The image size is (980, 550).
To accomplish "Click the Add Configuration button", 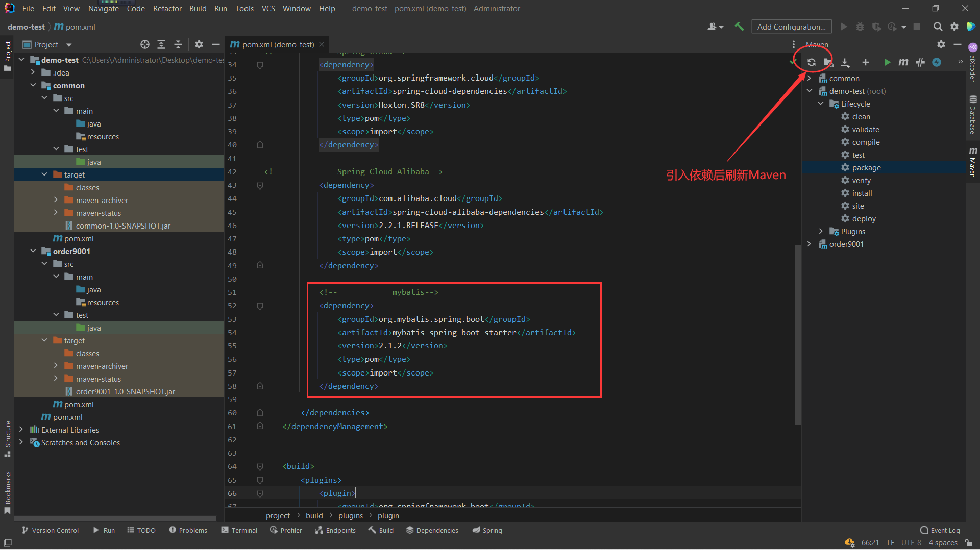I will pyautogui.click(x=791, y=27).
